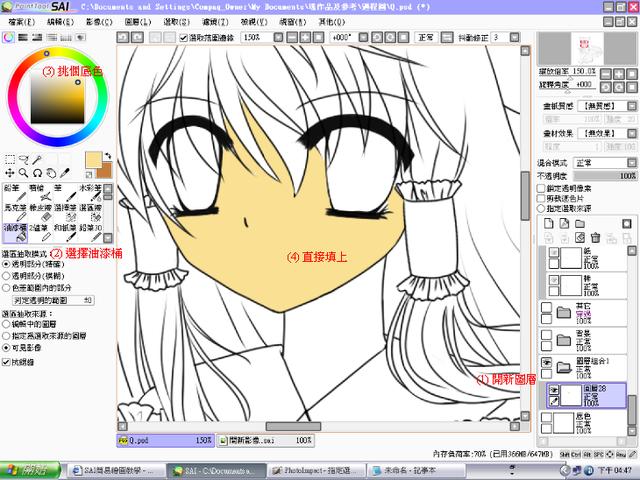Select the rectangular selection tool
640x480 pixels.
[x=9, y=159]
